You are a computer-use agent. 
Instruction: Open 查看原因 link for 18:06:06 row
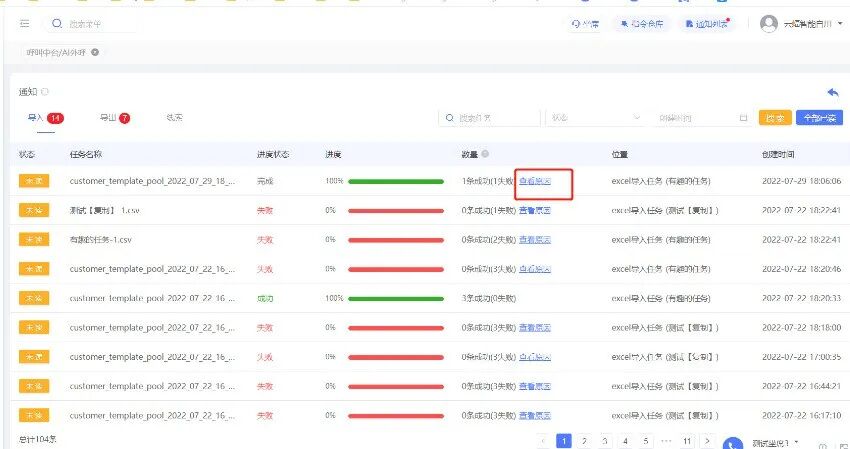point(535,181)
